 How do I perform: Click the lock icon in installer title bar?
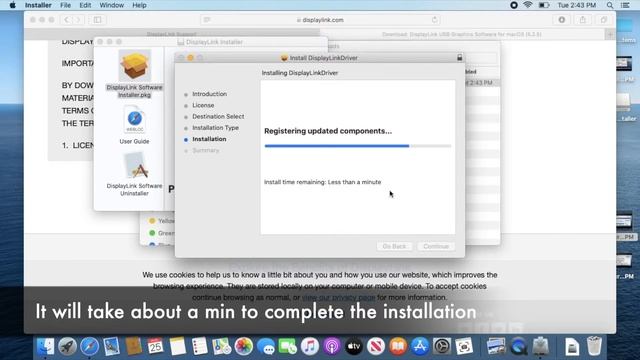pos(460,58)
